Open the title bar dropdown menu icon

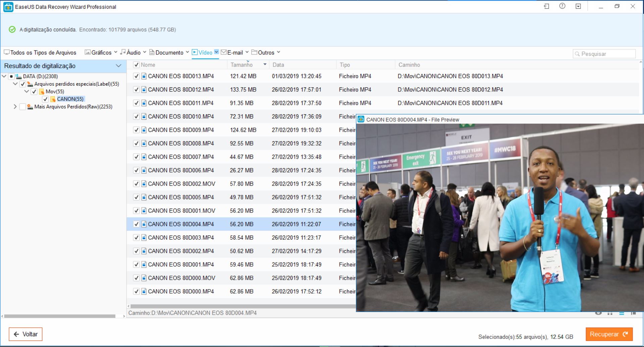pos(578,6)
